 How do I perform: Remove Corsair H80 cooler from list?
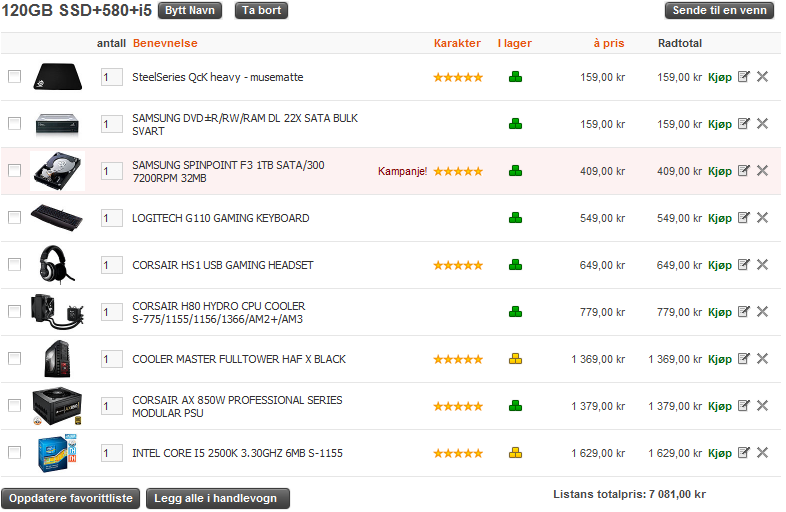(x=762, y=312)
